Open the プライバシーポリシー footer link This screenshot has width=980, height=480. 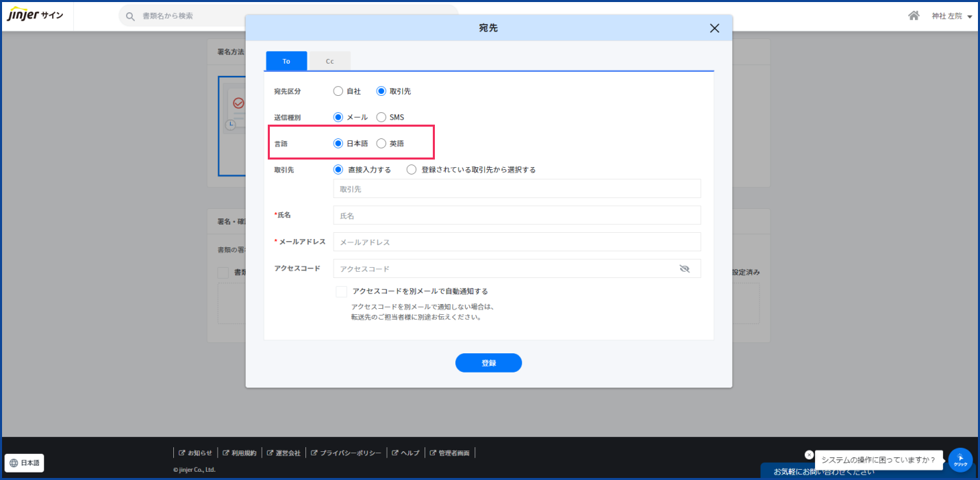pos(346,453)
